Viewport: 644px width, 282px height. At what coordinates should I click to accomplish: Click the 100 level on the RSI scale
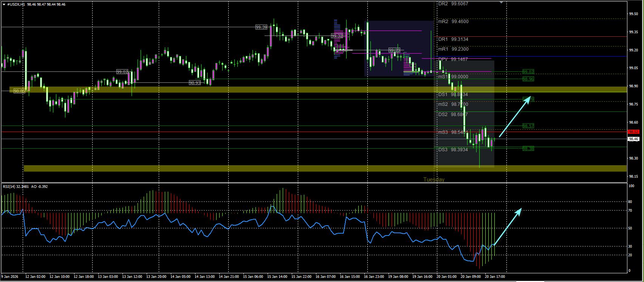tap(631, 186)
